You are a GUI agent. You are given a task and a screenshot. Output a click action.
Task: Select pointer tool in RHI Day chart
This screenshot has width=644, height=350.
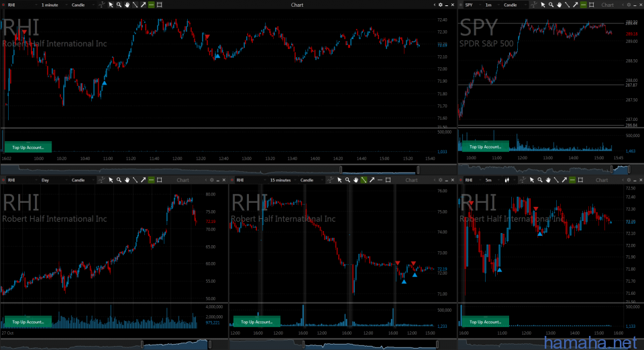(111, 180)
